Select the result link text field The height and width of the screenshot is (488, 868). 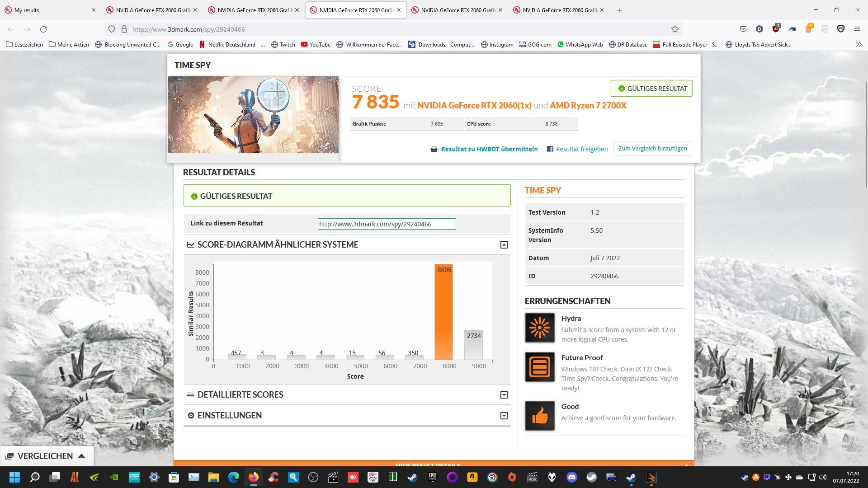pyautogui.click(x=387, y=224)
